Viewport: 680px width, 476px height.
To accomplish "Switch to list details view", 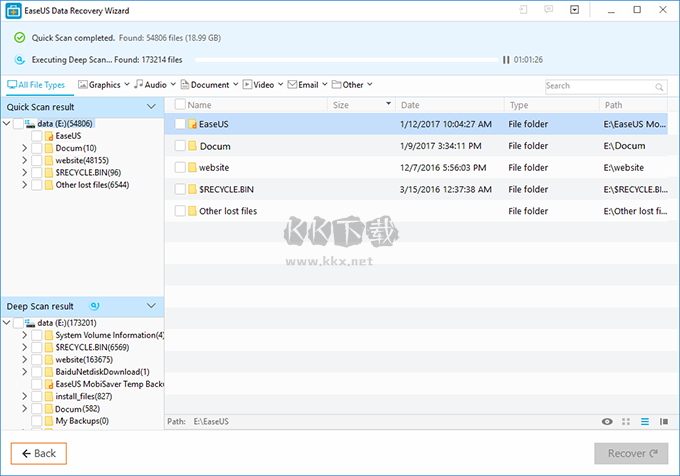I will (x=645, y=422).
